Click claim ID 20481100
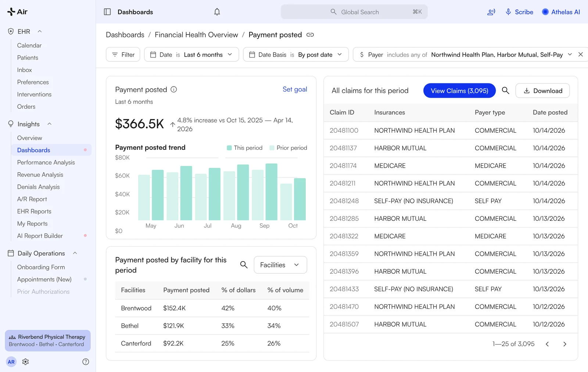This screenshot has height=372, width=588. coord(344,130)
